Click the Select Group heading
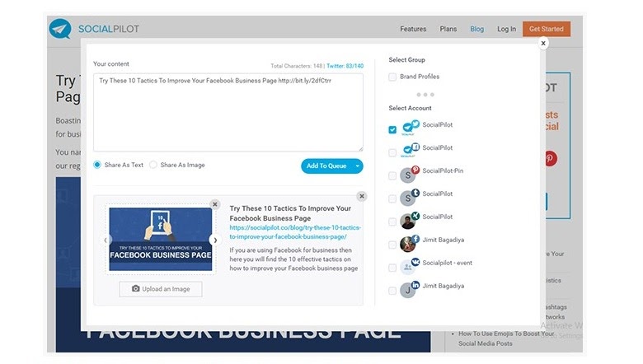This screenshot has height=364, width=643. click(406, 60)
